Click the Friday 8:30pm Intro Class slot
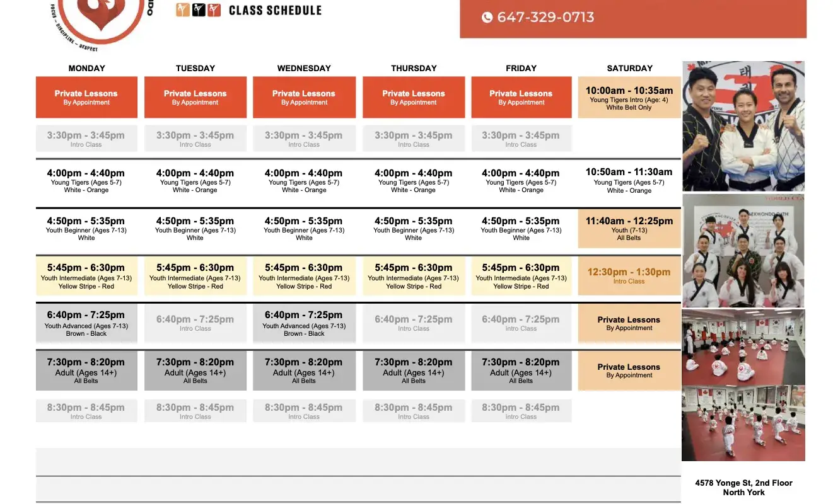This screenshot has height=504, width=833. coord(521,411)
